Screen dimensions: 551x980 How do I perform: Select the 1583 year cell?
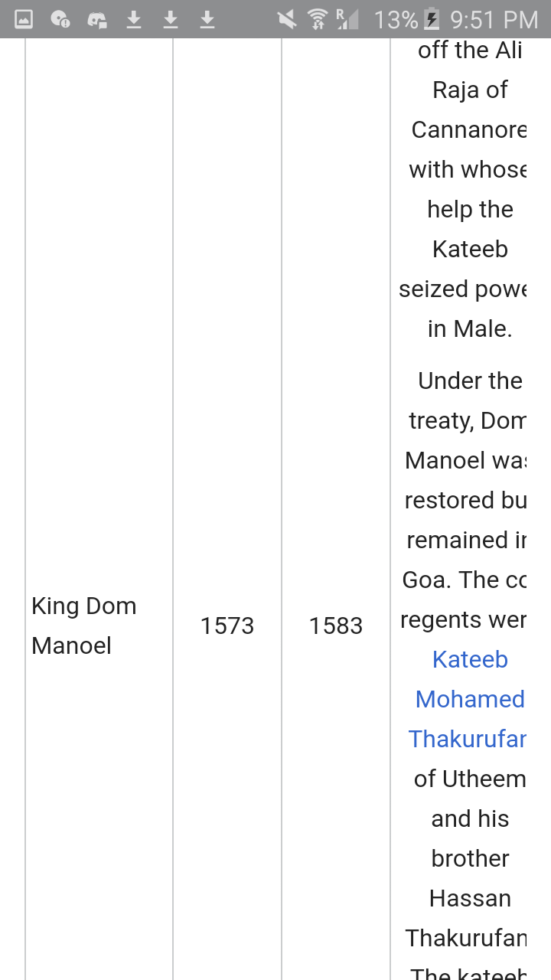pos(336,626)
